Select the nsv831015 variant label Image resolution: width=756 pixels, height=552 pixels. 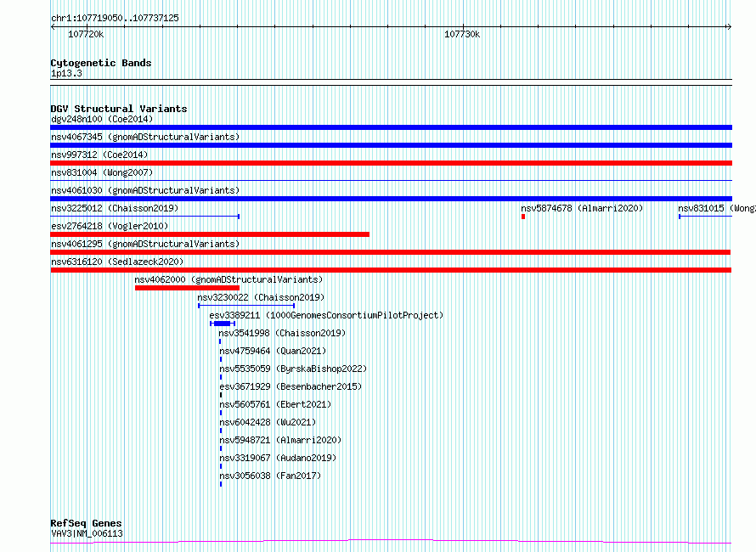[715, 208]
